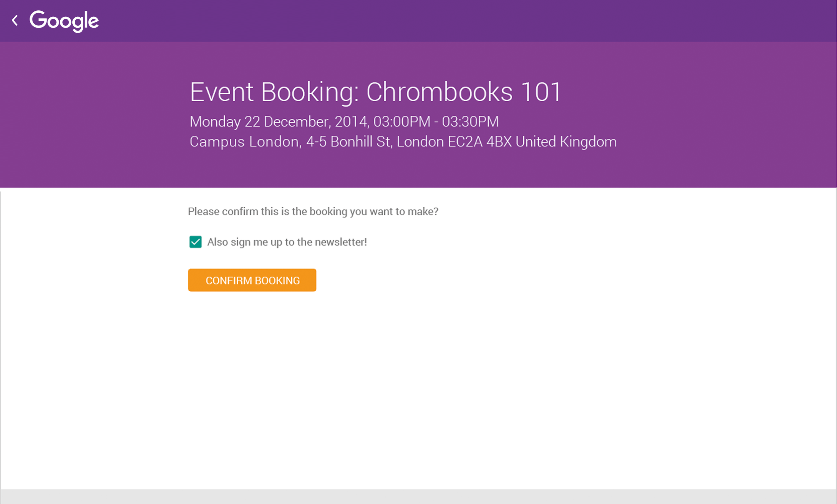Click the 'Event Booking:' heading words
837x504 pixels.
click(x=274, y=92)
